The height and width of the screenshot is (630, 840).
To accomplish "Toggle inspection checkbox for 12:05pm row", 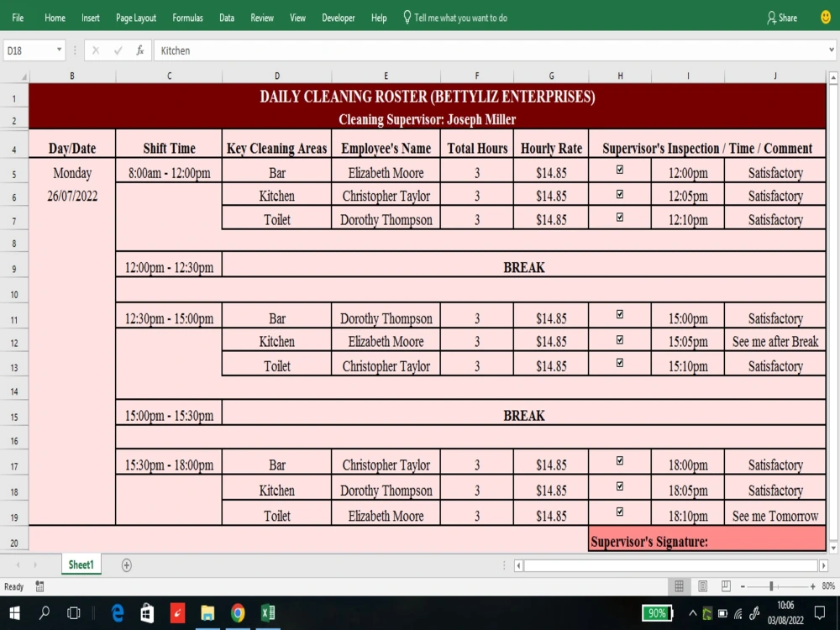I will coord(620,194).
